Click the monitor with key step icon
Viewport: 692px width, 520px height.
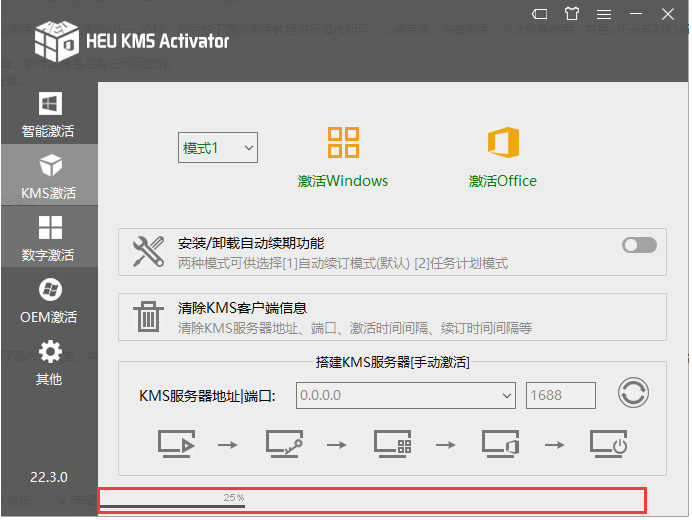(x=284, y=442)
